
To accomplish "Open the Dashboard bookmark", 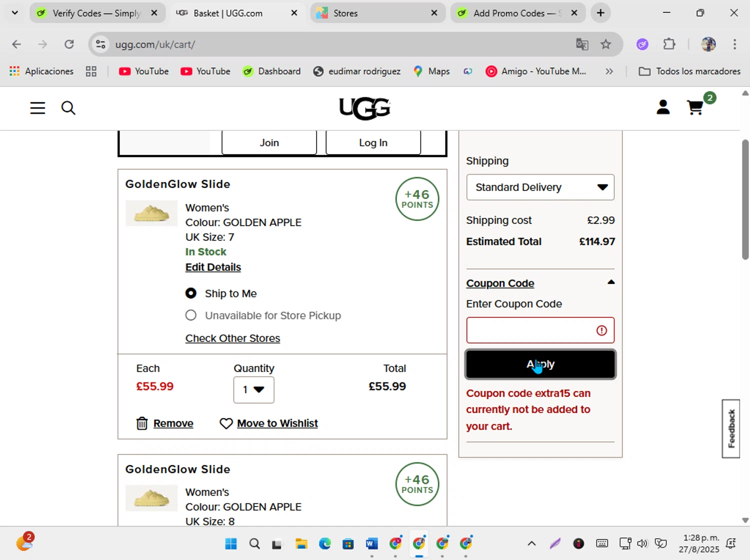I will (x=271, y=71).
